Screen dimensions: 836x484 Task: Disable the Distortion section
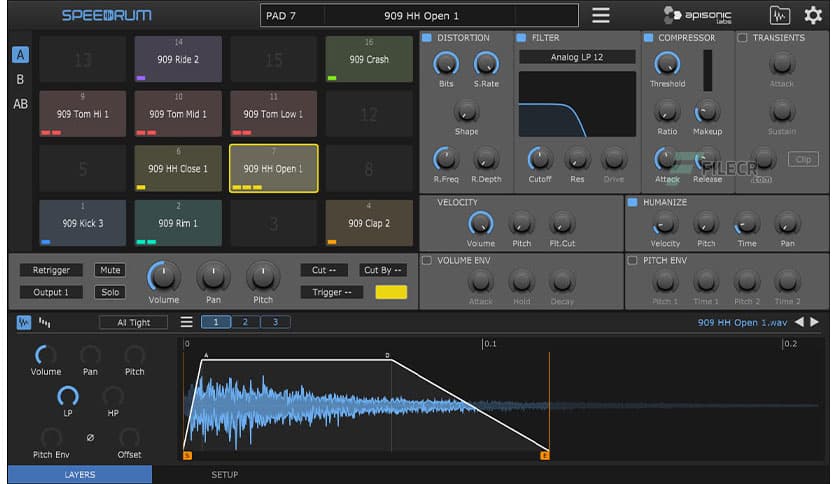click(427, 38)
